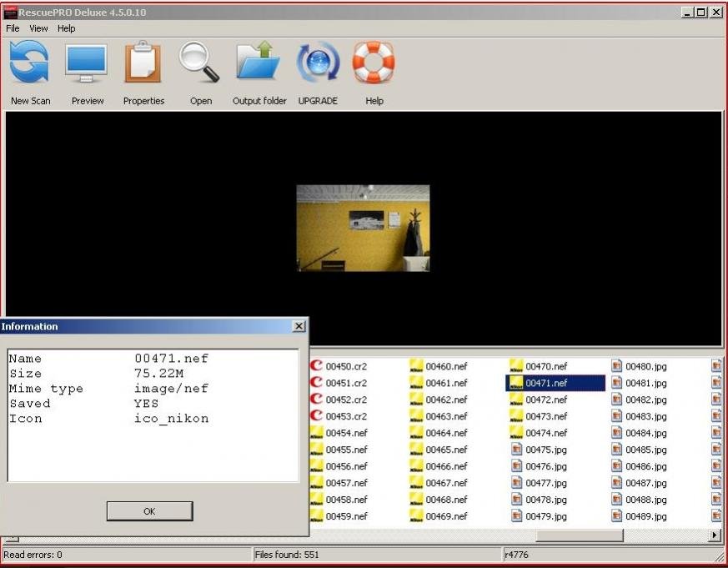Screen dimensions: 728x568
Task: Select the highlighted file 00471.nef
Action: click(x=545, y=383)
